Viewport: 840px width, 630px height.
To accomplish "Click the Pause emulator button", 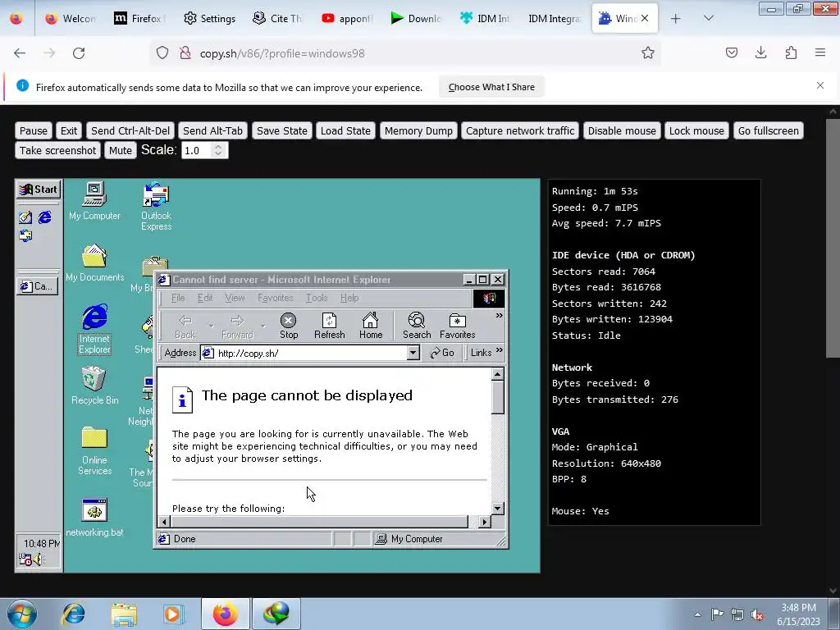I will pyautogui.click(x=33, y=130).
